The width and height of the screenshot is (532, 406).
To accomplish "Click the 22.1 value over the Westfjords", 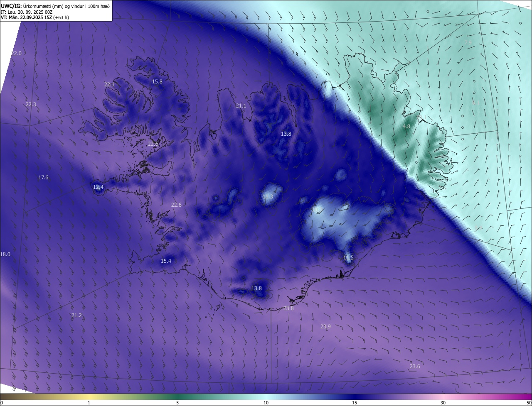I will (x=109, y=84).
